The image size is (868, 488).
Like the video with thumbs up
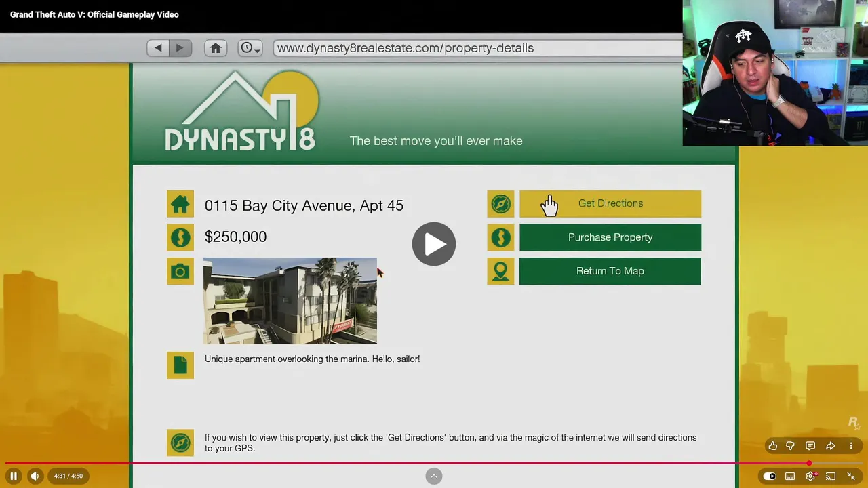[x=772, y=446]
